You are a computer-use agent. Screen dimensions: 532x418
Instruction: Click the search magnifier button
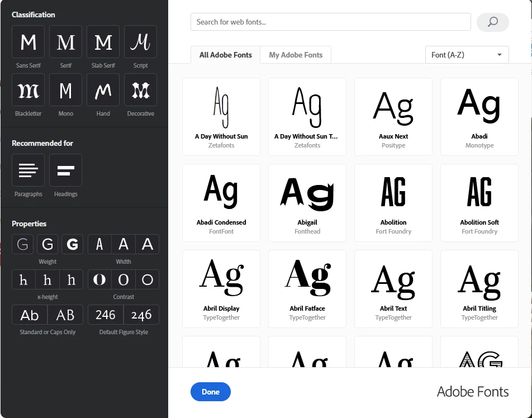pos(493,22)
